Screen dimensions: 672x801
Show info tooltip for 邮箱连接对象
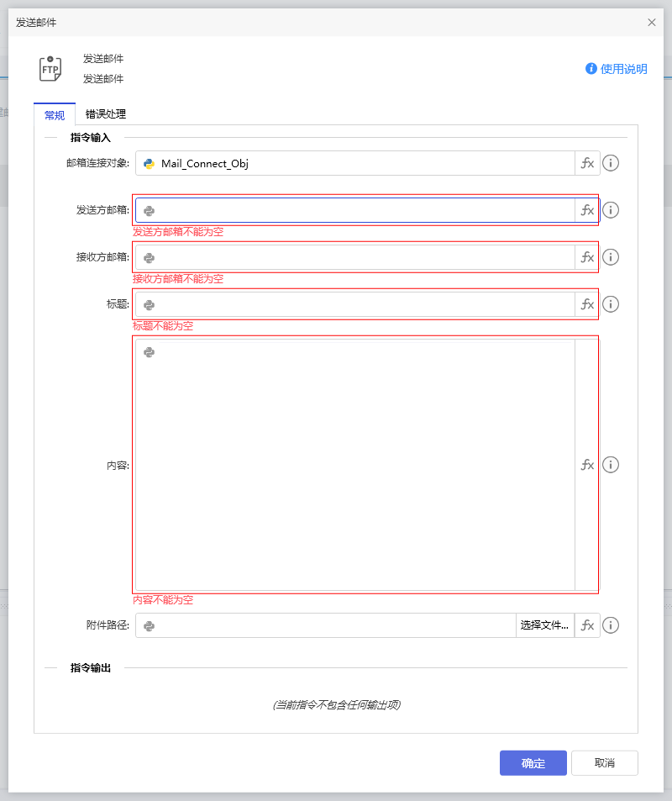point(611,163)
